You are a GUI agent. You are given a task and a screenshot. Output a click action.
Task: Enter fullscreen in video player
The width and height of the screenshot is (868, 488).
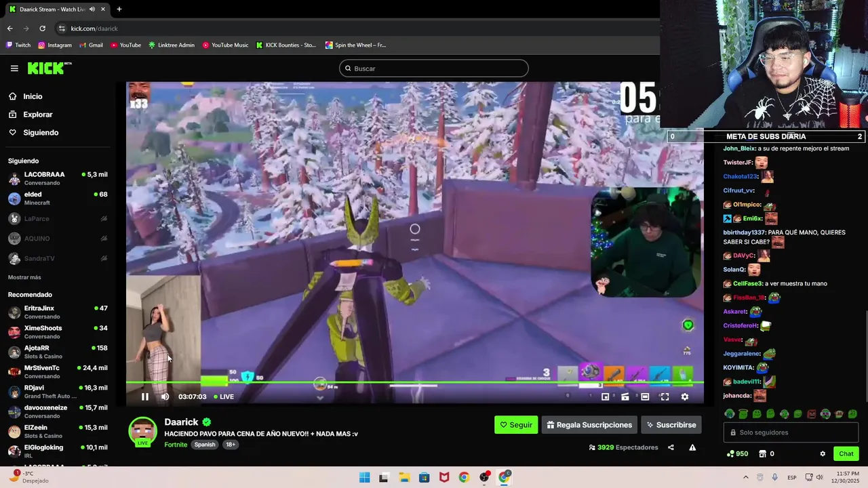[665, 396]
